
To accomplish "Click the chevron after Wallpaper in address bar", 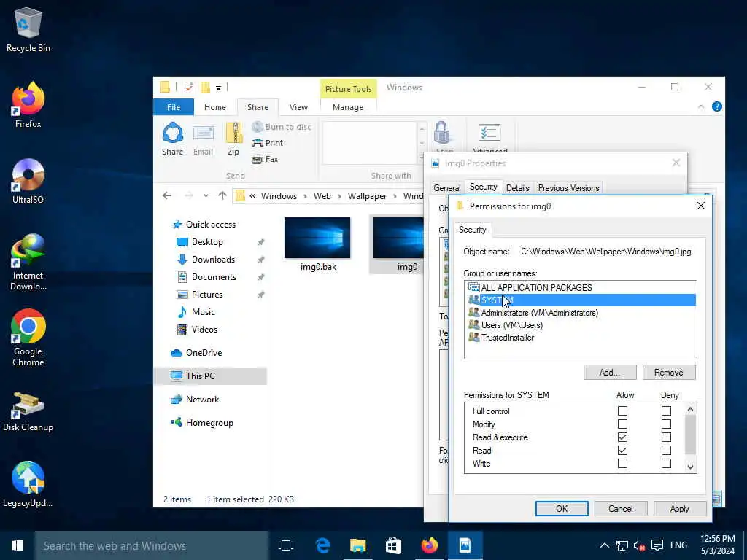I will [x=395, y=196].
